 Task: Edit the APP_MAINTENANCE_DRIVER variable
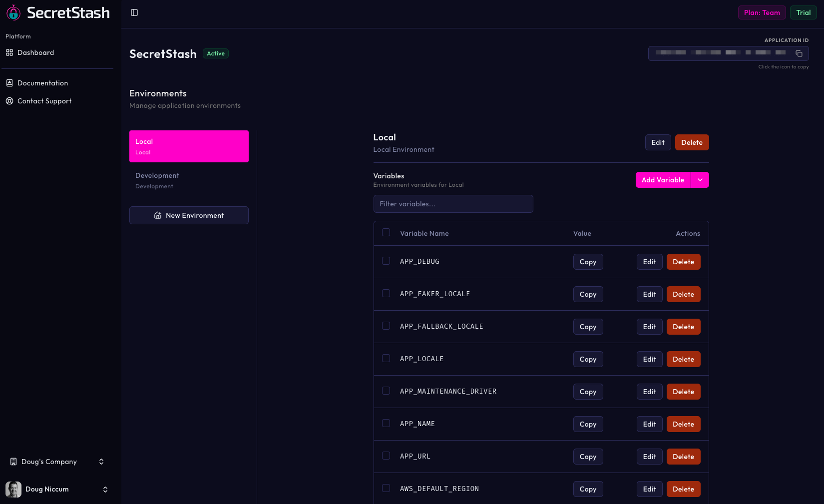[650, 392]
